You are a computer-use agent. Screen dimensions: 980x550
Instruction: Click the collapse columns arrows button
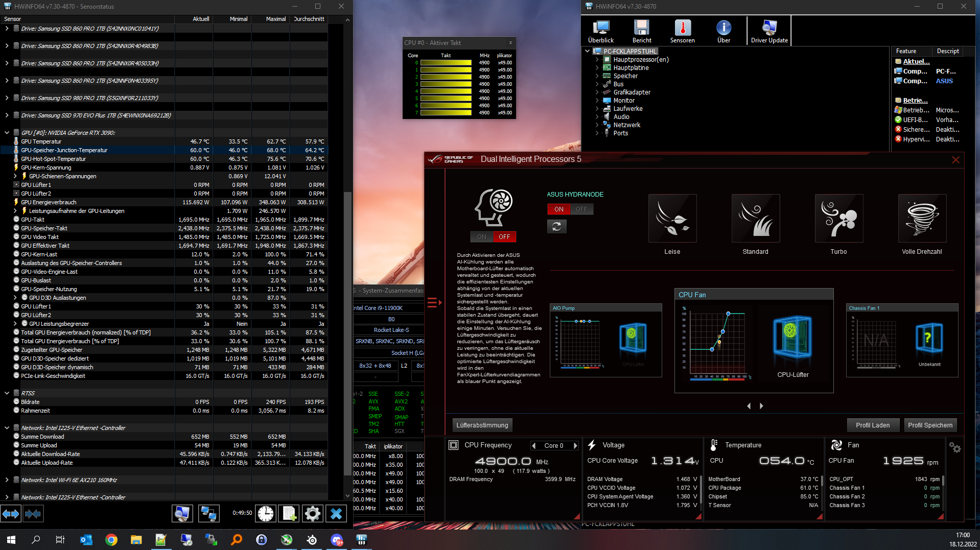click(x=33, y=514)
